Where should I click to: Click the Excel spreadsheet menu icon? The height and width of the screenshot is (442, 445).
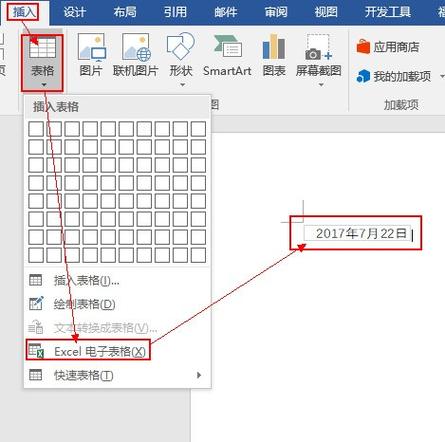[x=36, y=351]
